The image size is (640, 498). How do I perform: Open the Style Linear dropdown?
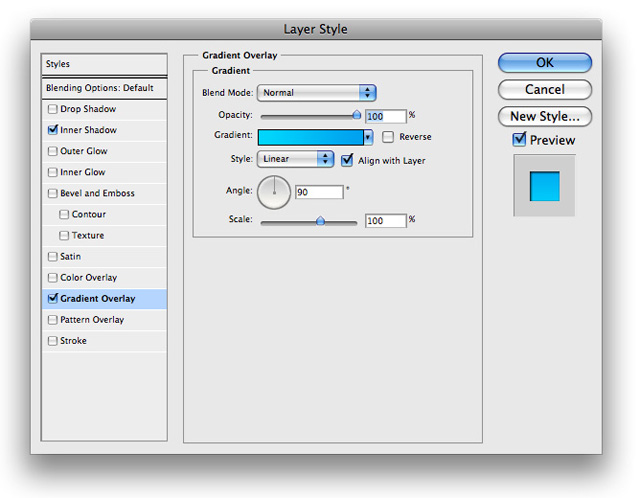296,159
